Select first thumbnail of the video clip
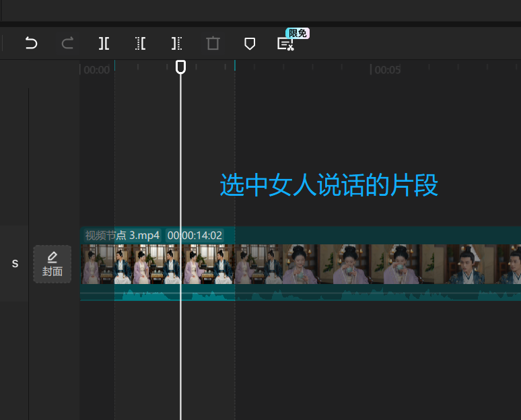Viewport: 521px width, 420px height. coord(106,264)
